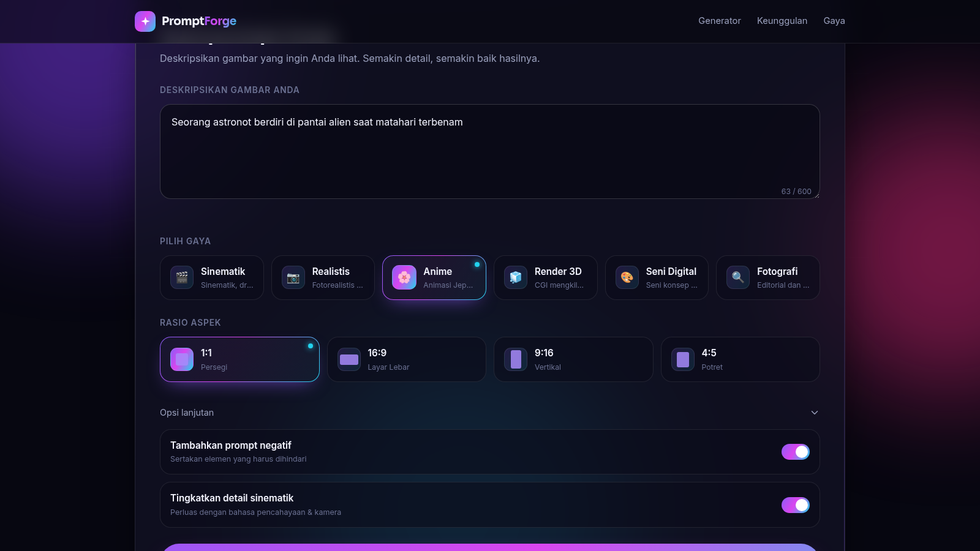Select the 9:16 Vertikal aspect ratio
The width and height of the screenshot is (980, 551).
click(573, 359)
